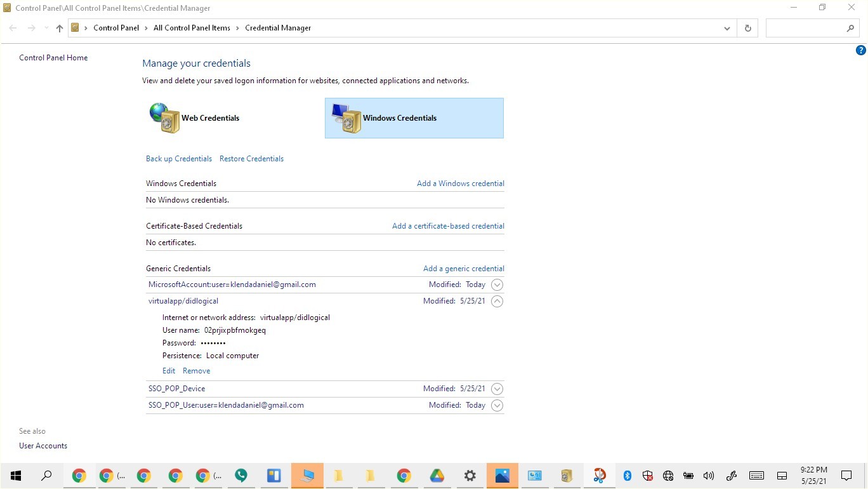This screenshot has height=489, width=868.
Task: Add a generic credential
Action: pyautogui.click(x=464, y=269)
